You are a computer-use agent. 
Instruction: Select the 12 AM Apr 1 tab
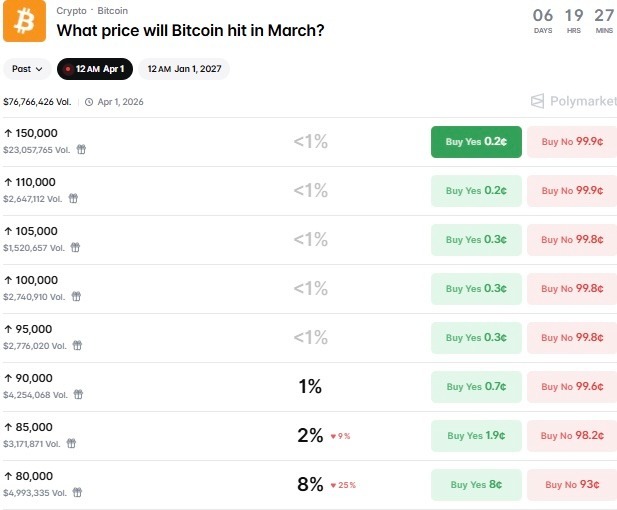tap(94, 69)
